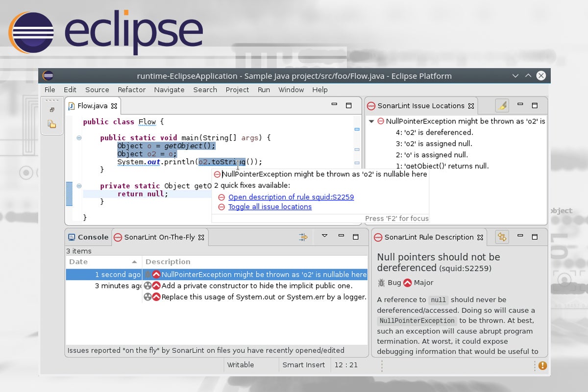Select the SonarLint Rule Description tab
This screenshot has width=588, height=392.
pyautogui.click(x=429, y=237)
